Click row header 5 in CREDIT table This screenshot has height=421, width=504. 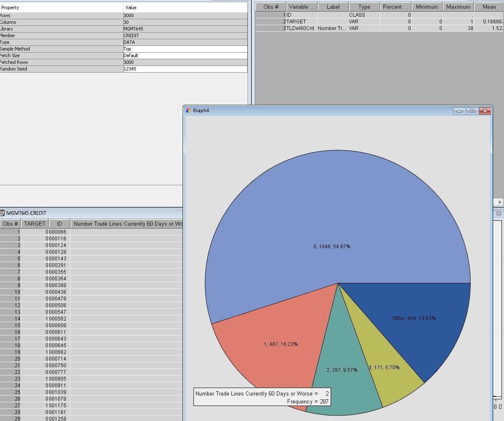tap(10, 259)
